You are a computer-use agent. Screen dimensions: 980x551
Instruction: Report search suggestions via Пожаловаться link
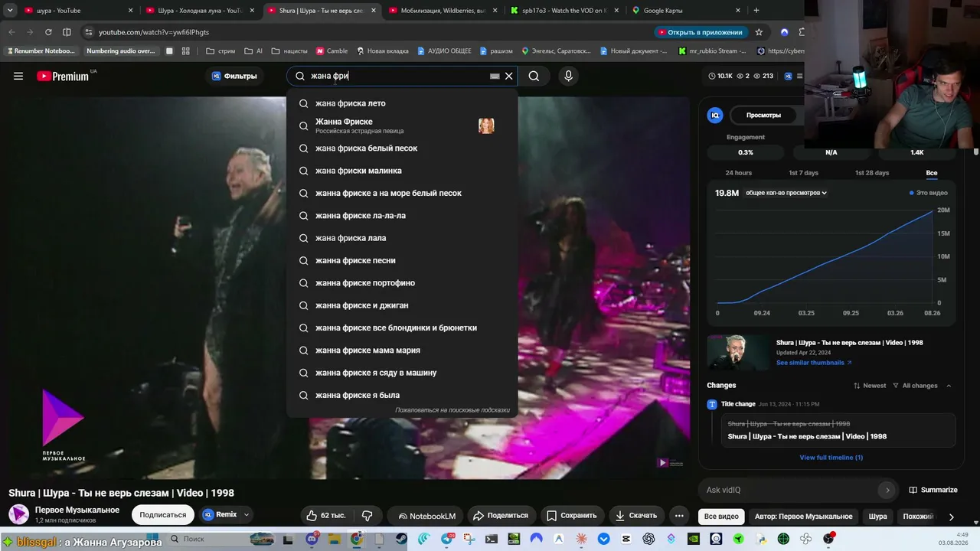tap(452, 410)
